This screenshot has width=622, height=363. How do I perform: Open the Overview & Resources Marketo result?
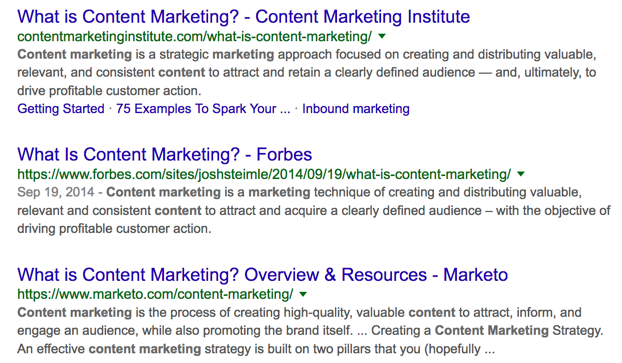point(263,275)
